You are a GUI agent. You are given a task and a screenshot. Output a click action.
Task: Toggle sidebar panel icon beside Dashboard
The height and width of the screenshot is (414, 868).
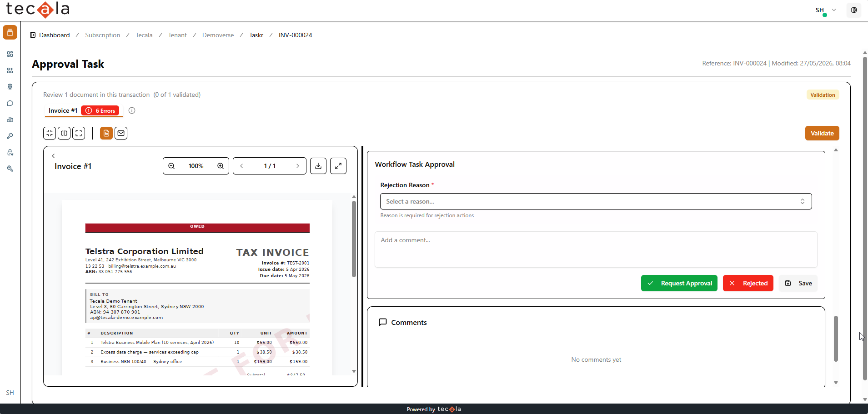coord(33,35)
